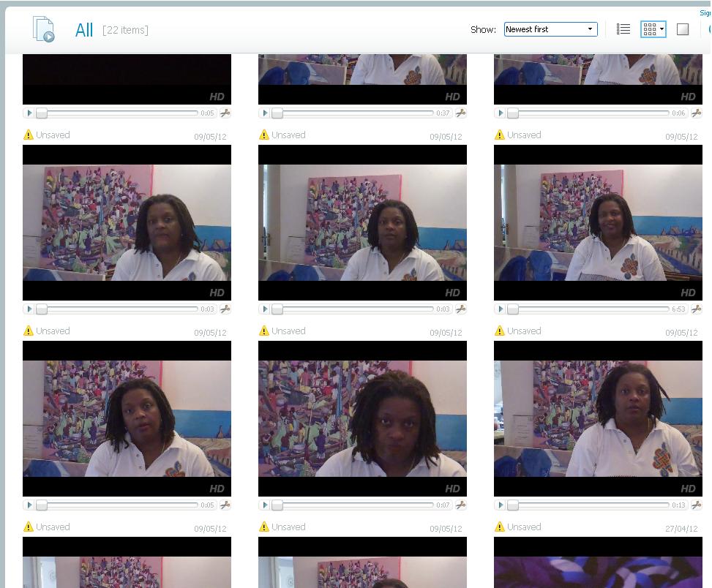The width and height of the screenshot is (712, 588).
Task: Click the 0:37 duration text
Action: (x=443, y=113)
